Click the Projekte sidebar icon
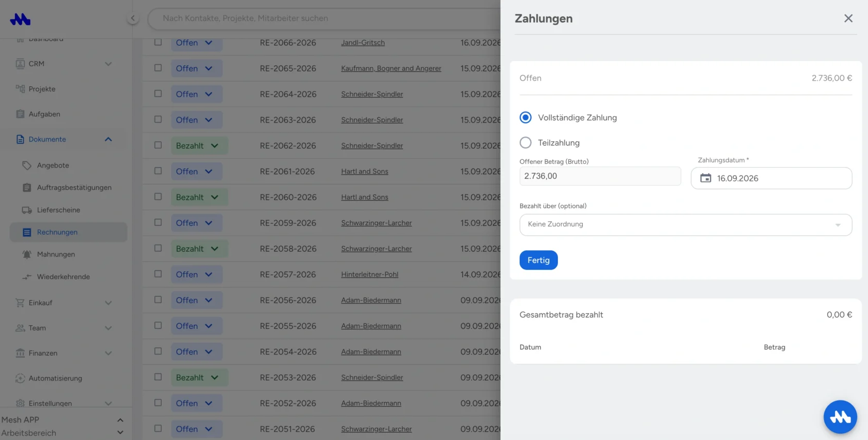The image size is (868, 440). 20,89
